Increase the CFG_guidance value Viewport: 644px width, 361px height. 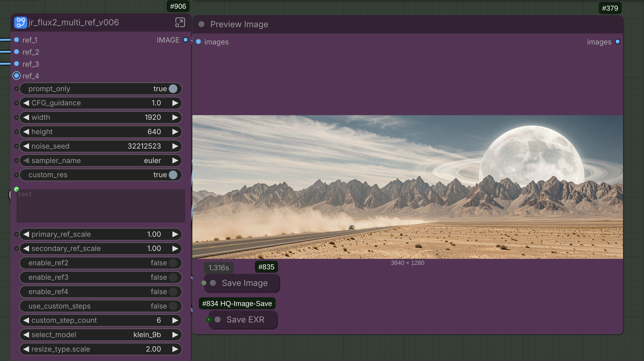(x=175, y=103)
